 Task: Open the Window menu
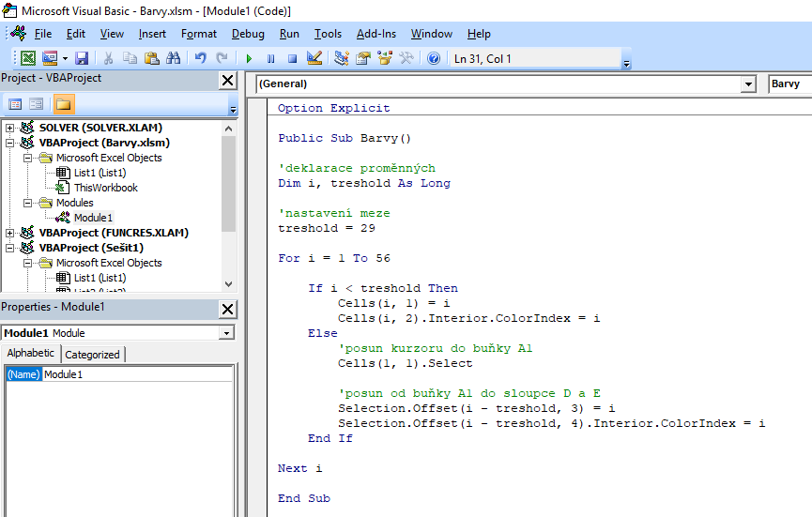(432, 34)
